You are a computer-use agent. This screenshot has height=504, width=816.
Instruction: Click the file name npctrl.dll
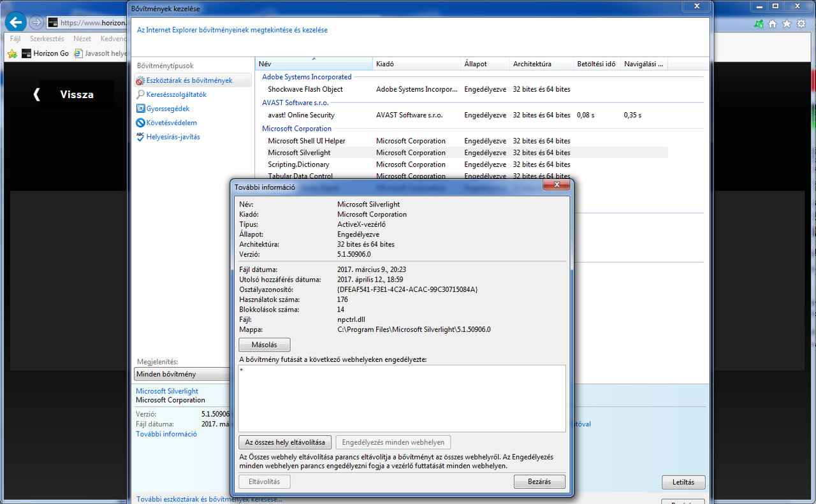tap(351, 319)
